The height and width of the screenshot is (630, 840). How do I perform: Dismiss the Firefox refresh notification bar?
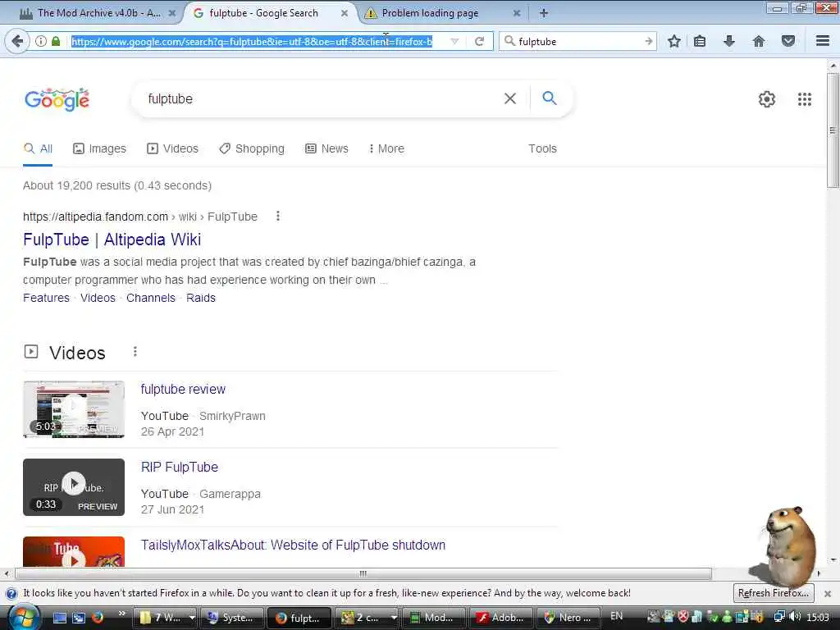(x=828, y=594)
